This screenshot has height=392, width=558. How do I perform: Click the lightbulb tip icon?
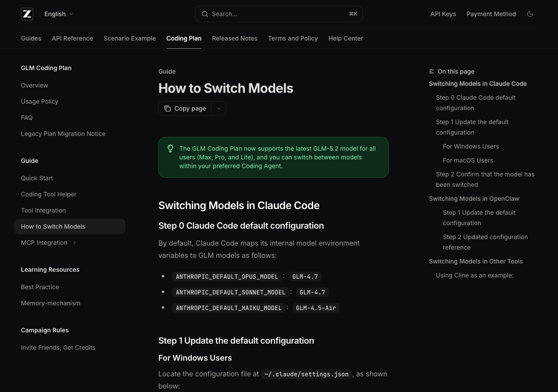click(x=170, y=149)
